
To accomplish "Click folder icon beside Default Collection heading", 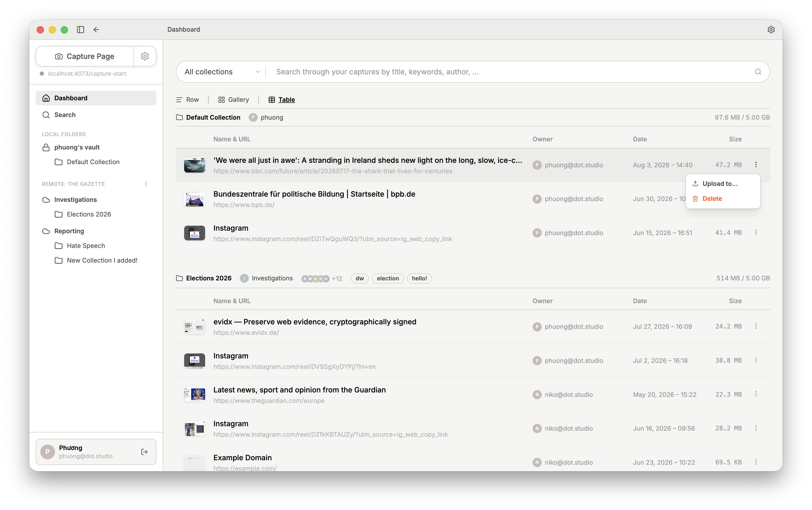I will 179,117.
